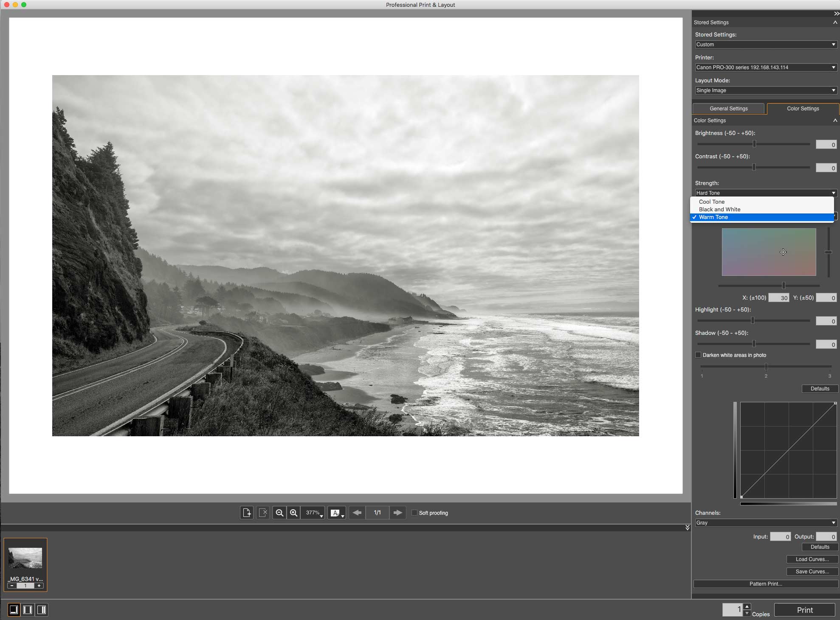Increment Copies stepper up arrow
This screenshot has height=620, width=840.
pyautogui.click(x=747, y=606)
